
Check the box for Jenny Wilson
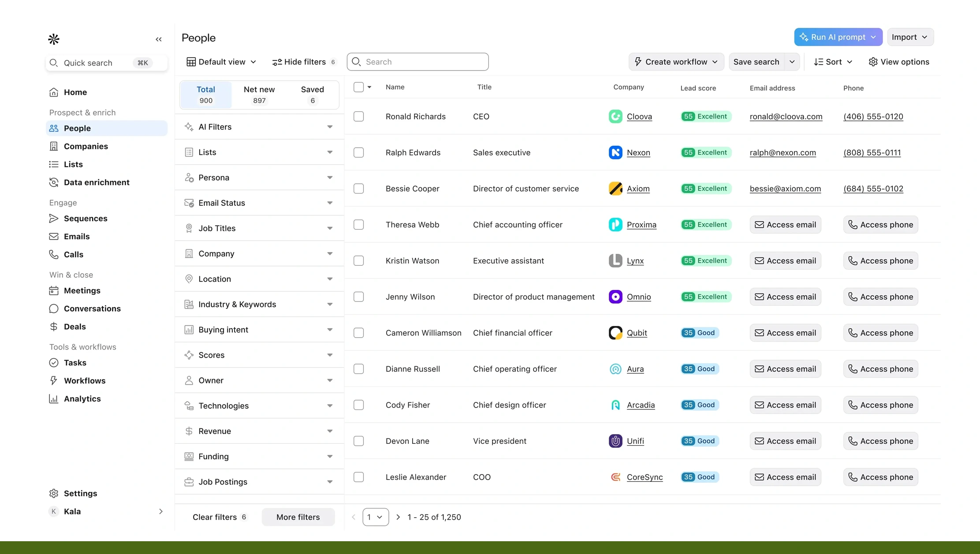coord(358,297)
